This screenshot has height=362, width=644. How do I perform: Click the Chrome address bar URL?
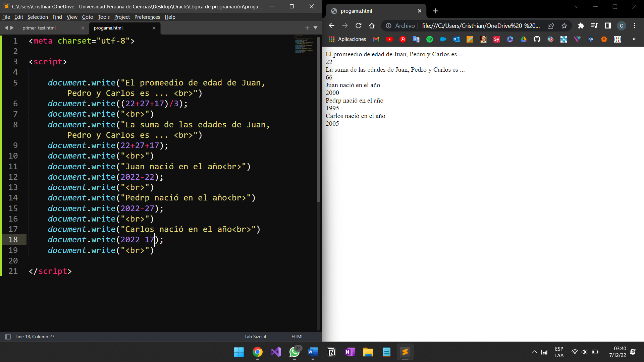point(481,26)
